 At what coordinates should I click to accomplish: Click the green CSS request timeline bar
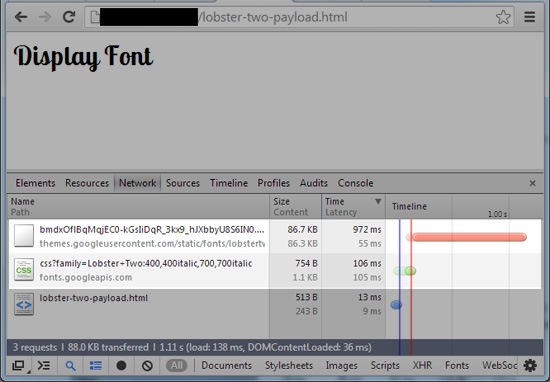point(405,271)
